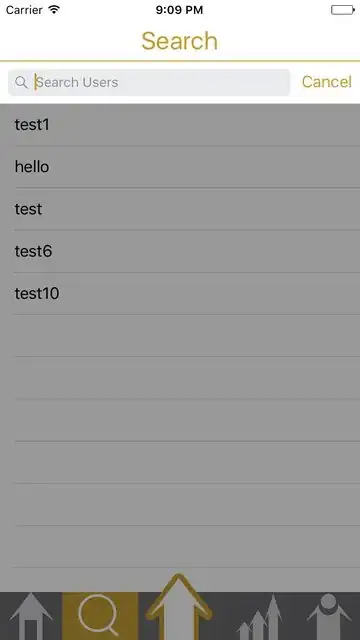Focus the Search Users text field
360x640 pixels.
point(149,82)
